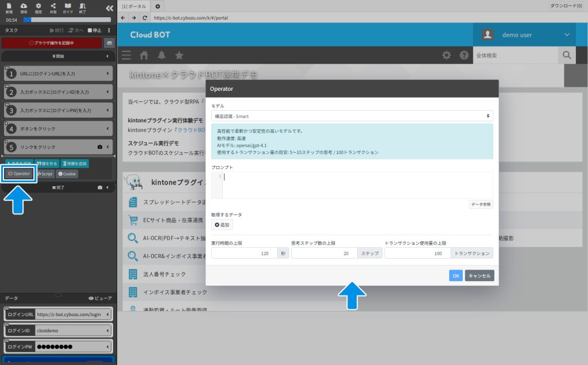Image resolution: width=588 pixels, height=365 pixels.
Task: Click into the プロンプト text editor
Action: (357, 186)
